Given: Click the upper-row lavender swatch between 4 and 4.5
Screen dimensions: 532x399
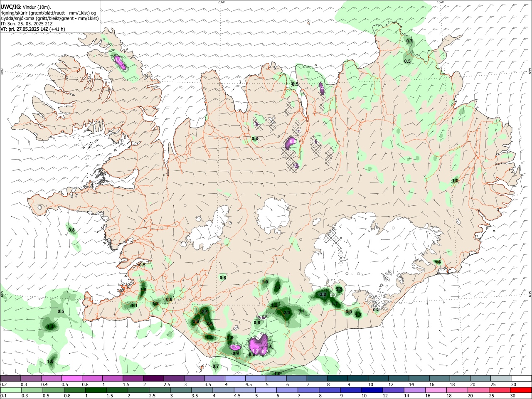Looking at the screenshot, I should (234, 378).
